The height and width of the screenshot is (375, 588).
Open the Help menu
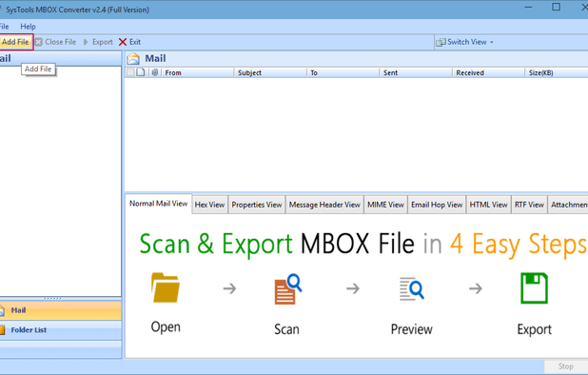29,27
